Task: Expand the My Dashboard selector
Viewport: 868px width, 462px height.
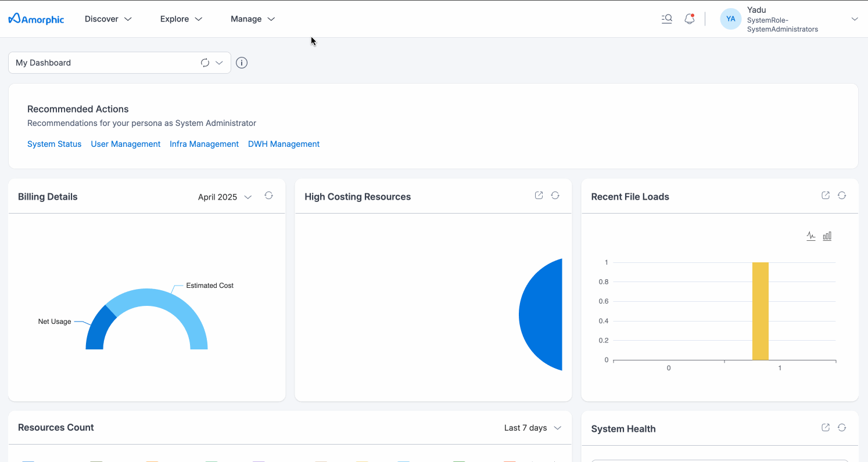Action: 220,63
